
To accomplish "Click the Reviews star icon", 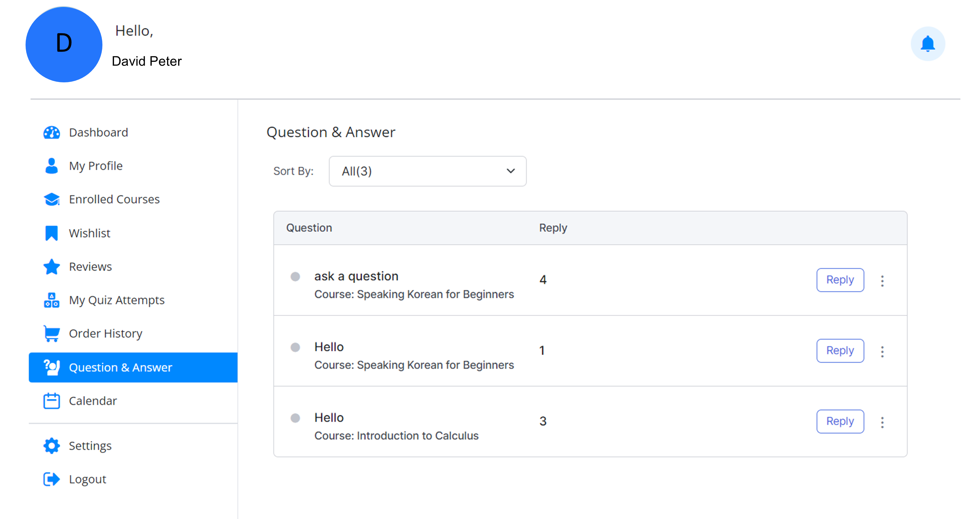I will click(x=51, y=266).
